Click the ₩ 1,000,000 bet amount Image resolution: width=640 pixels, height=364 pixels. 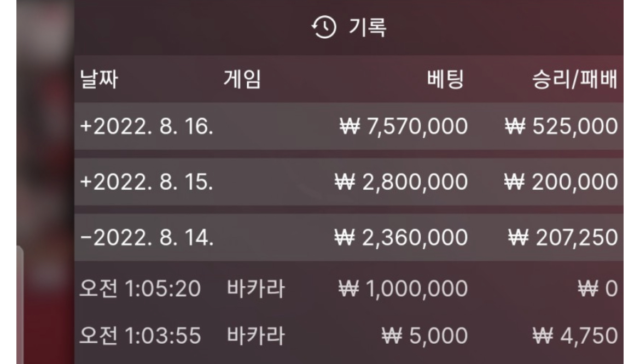(x=403, y=288)
